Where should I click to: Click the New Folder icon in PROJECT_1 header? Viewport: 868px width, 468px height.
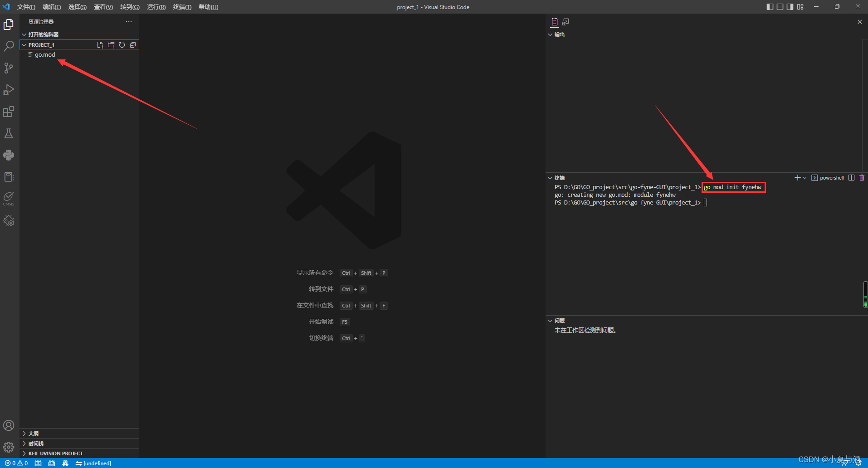click(111, 45)
